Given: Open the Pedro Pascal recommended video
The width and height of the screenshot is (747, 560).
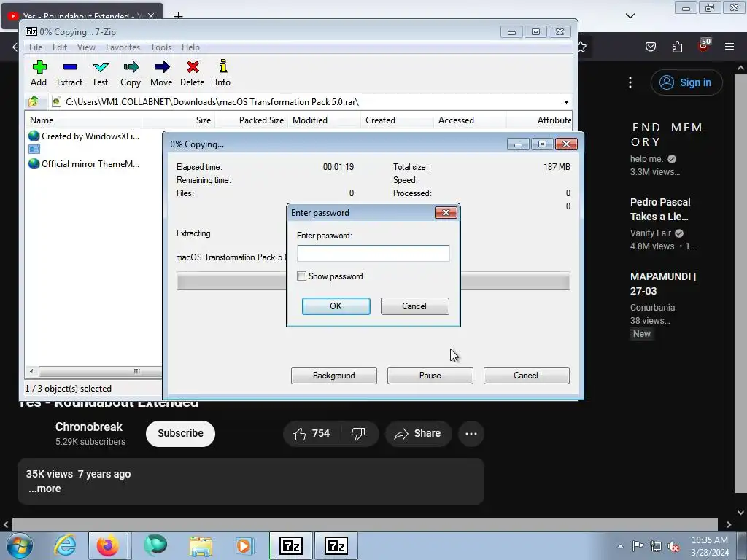Looking at the screenshot, I should pos(660,209).
